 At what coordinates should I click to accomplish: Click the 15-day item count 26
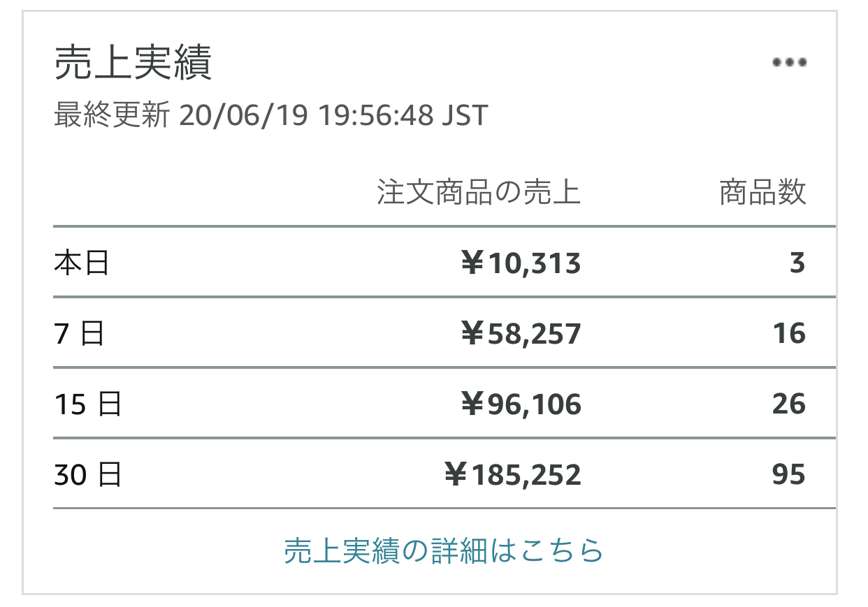[x=790, y=405]
